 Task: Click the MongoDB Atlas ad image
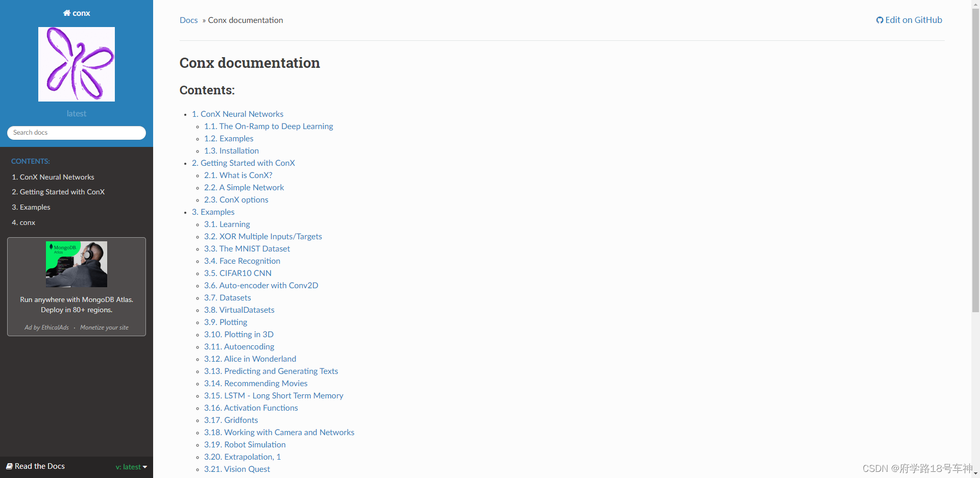pos(77,264)
